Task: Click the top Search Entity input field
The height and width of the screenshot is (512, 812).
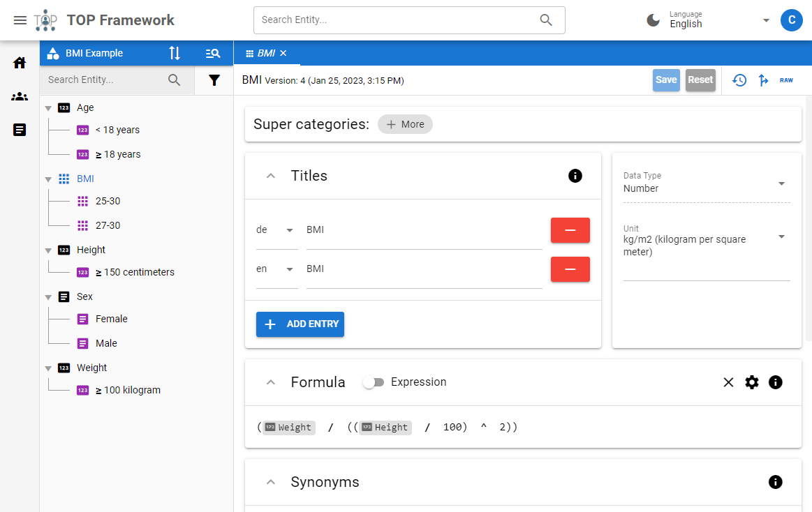Action: tap(398, 20)
